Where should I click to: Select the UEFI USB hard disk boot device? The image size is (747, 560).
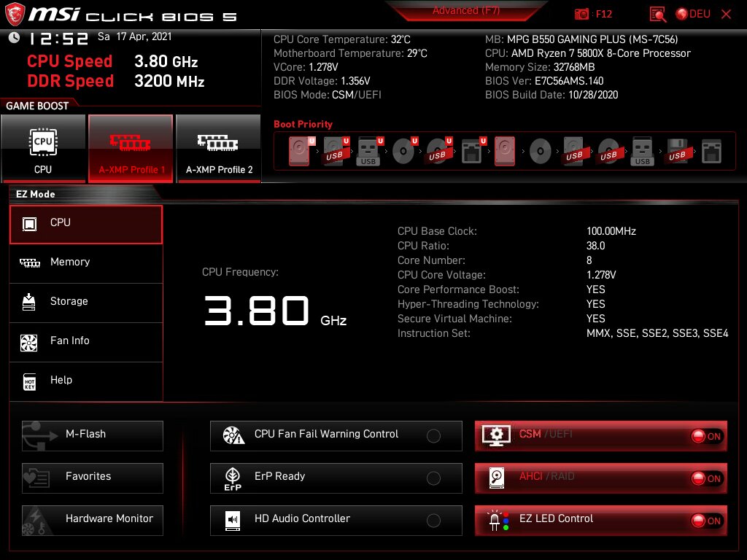click(336, 151)
